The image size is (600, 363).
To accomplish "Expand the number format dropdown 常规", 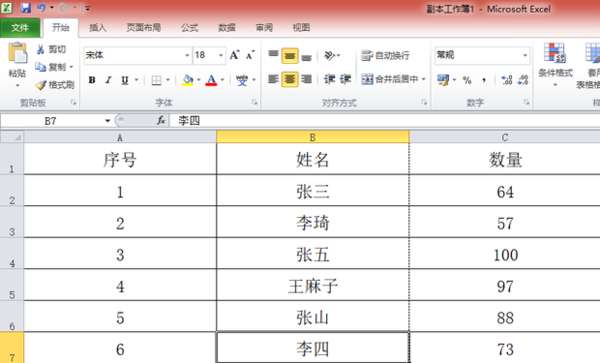I will [482, 55].
